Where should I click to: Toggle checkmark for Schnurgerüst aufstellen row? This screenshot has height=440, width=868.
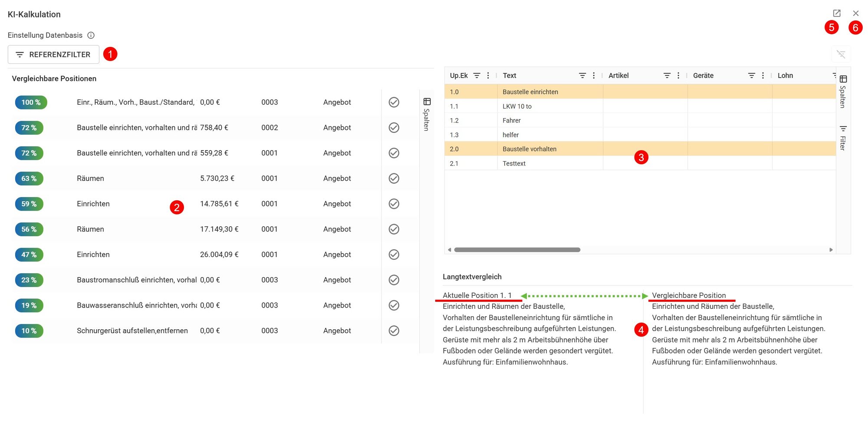394,331
